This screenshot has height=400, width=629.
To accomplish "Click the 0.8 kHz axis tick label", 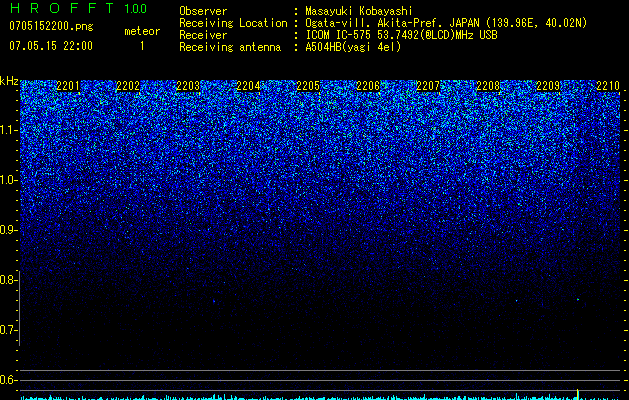I will click(8, 280).
